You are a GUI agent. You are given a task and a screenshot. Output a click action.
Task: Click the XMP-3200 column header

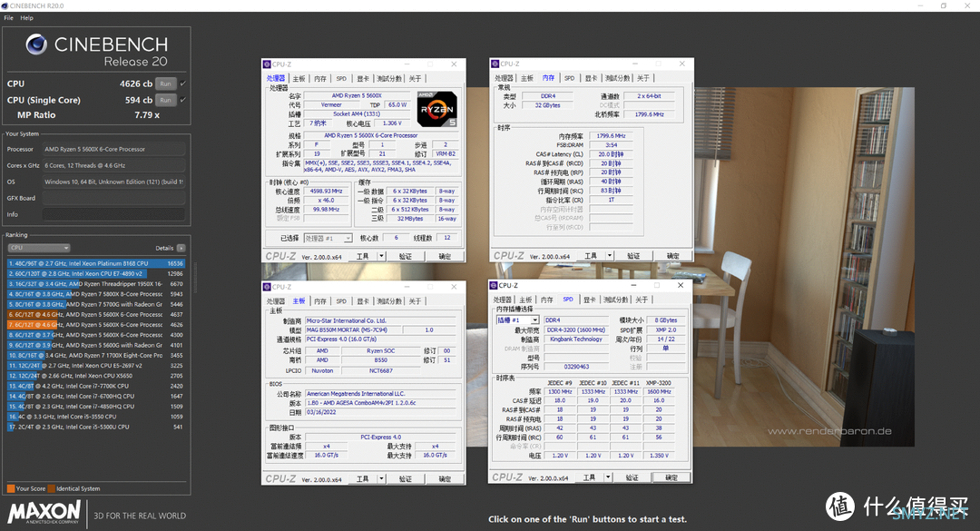tap(659, 382)
